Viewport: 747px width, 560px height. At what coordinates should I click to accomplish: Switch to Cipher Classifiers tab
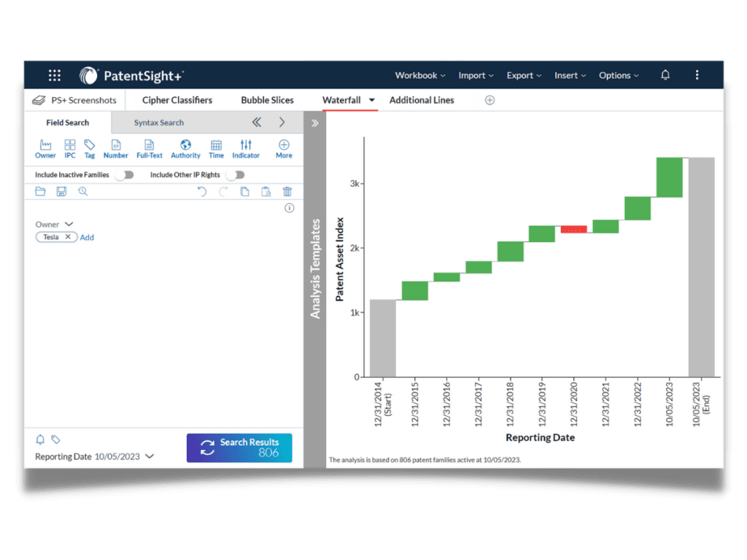[177, 100]
